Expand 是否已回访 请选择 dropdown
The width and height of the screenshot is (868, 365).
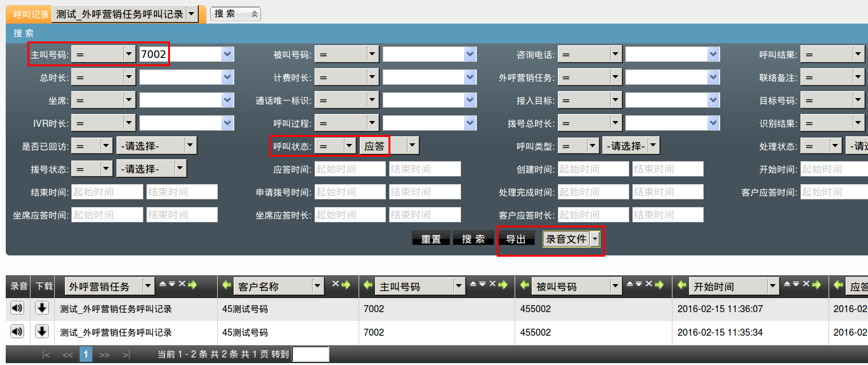(190, 146)
